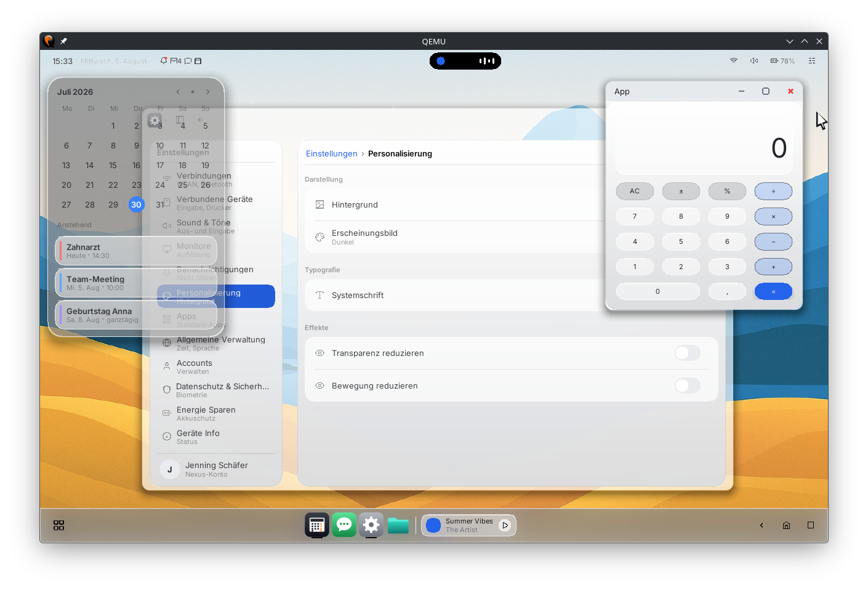The width and height of the screenshot is (868, 590).
Task: Click the Einstellungen breadcrumb link
Action: point(331,153)
